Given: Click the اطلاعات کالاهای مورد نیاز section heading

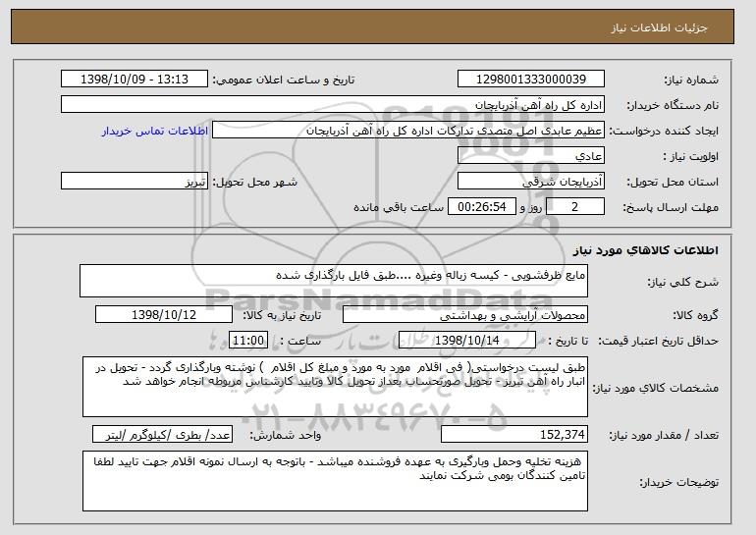Looking at the screenshot, I should pos(646,250).
